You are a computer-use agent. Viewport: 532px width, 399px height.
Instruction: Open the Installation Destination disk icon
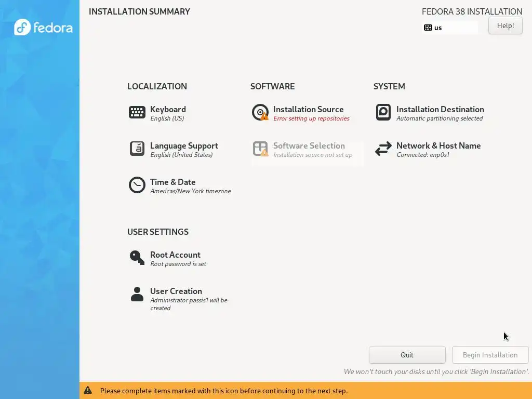click(x=383, y=112)
